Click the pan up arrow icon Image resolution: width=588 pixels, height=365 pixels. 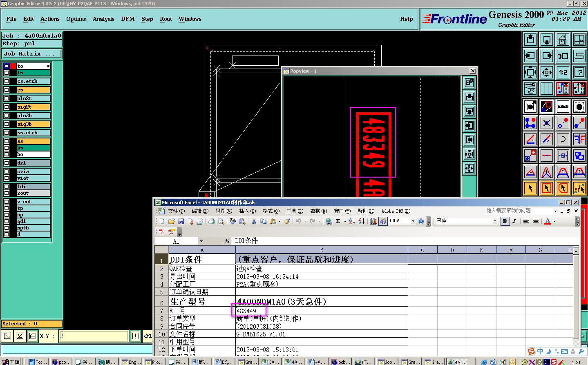530,40
